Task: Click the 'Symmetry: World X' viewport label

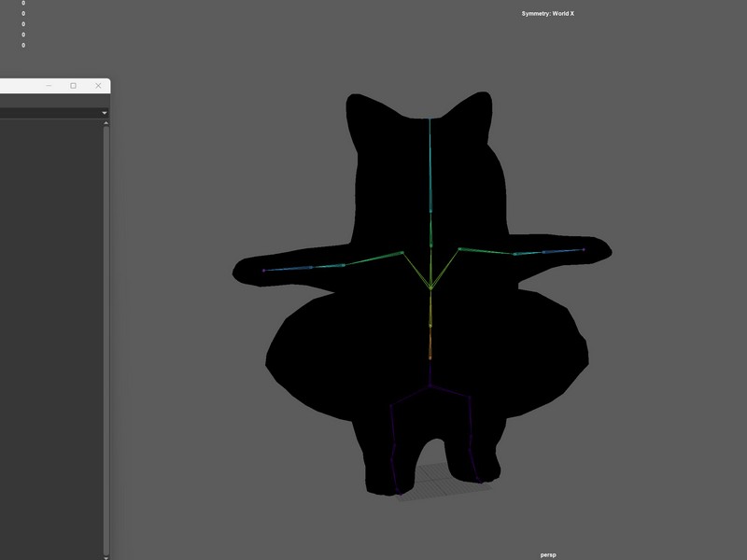Action: pos(548,13)
